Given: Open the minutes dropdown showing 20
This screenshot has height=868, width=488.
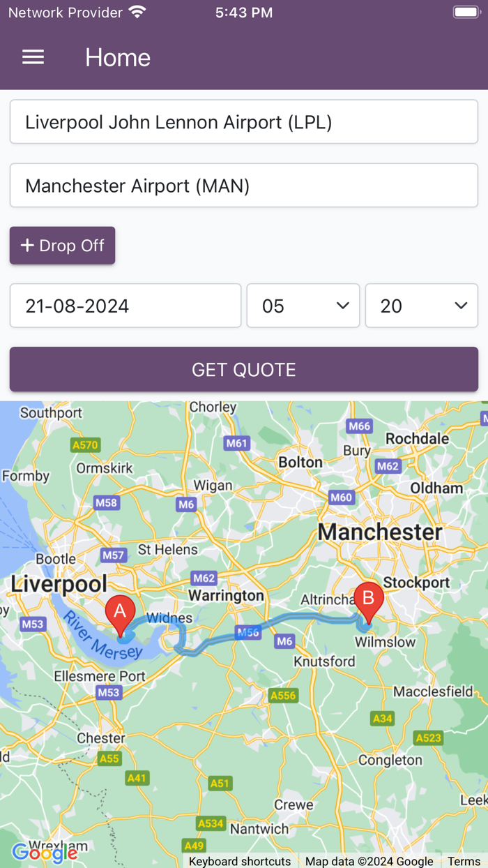Looking at the screenshot, I should click(421, 306).
